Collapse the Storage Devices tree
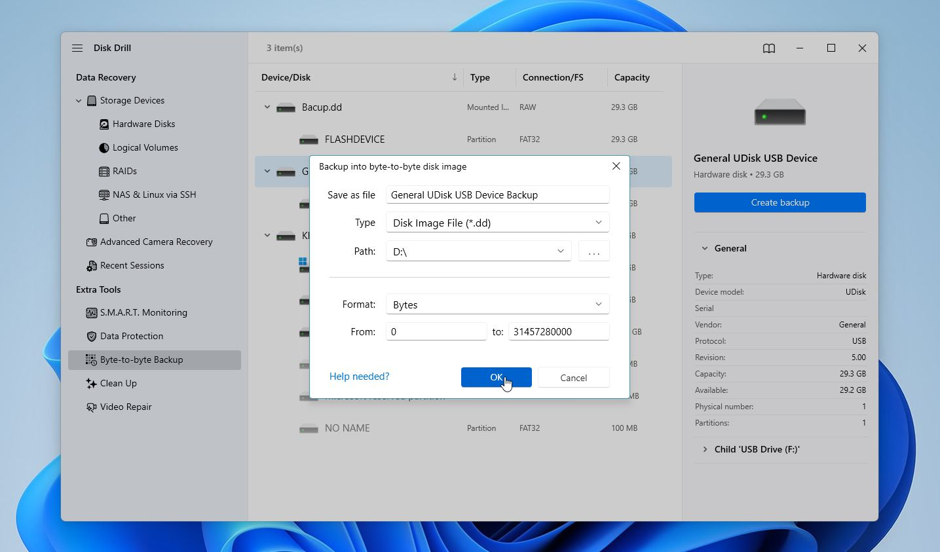Screen dimensions: 940x552 79,101
